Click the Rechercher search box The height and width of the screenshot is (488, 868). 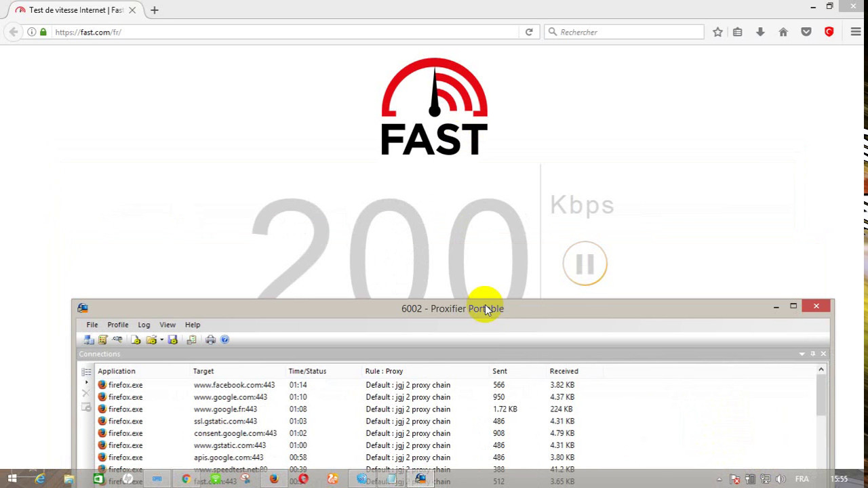click(624, 32)
